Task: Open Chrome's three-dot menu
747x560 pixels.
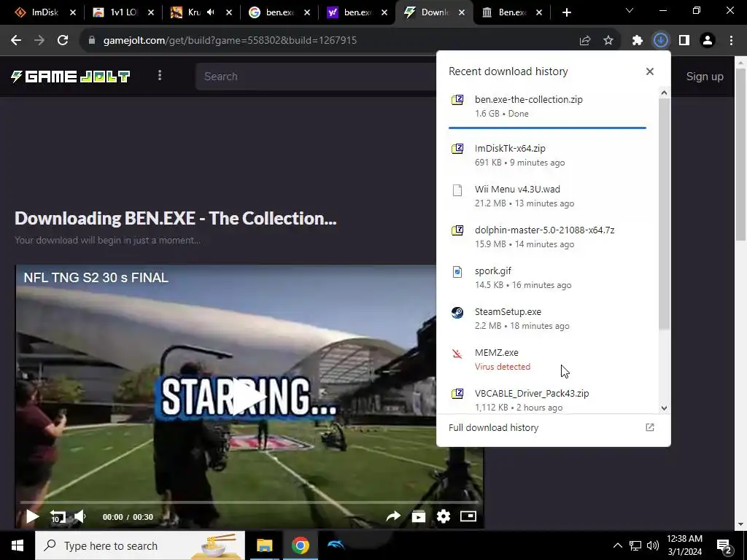Action: pyautogui.click(x=731, y=41)
